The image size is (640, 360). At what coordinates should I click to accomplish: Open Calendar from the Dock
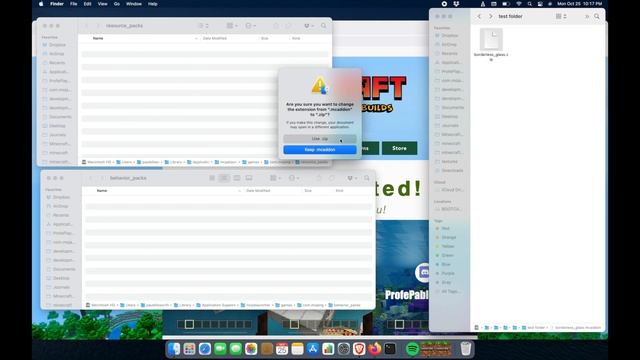282,349
